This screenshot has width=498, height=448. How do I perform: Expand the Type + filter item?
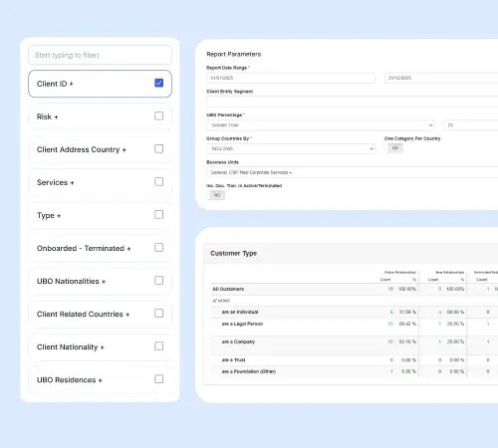click(x=100, y=215)
